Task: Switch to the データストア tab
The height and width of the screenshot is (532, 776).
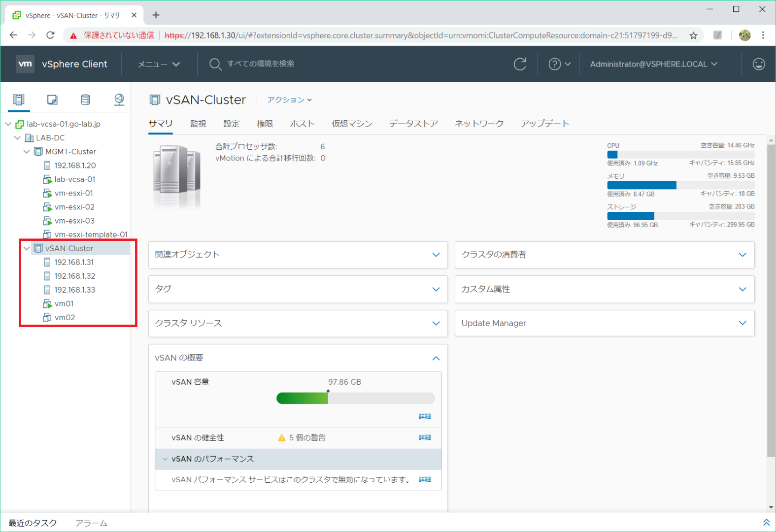Action: (413, 124)
